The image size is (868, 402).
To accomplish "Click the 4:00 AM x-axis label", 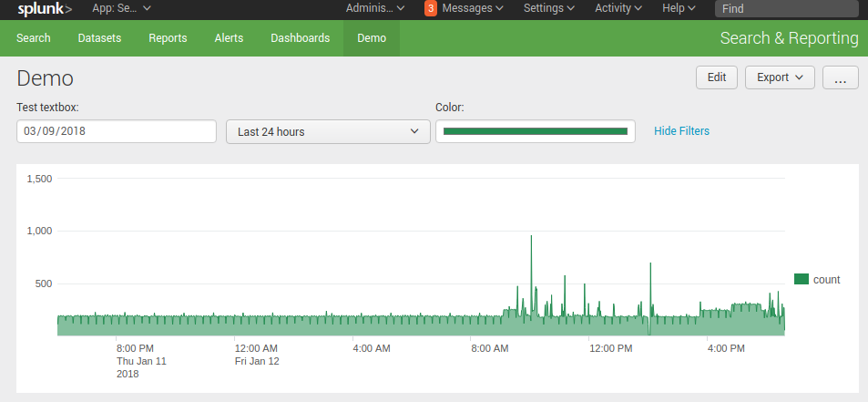I will pos(372,348).
